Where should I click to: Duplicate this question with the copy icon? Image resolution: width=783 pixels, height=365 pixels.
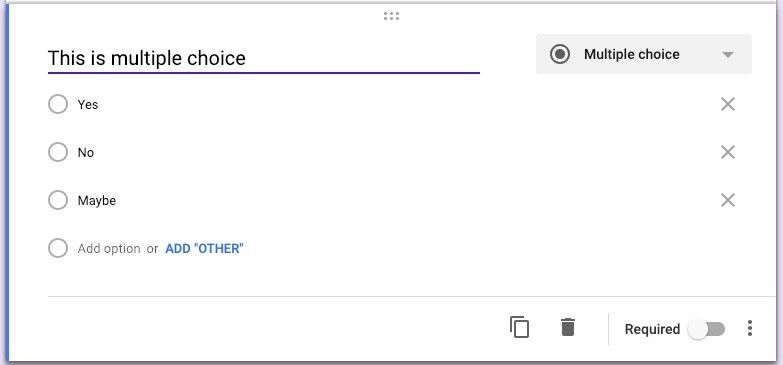coord(519,328)
